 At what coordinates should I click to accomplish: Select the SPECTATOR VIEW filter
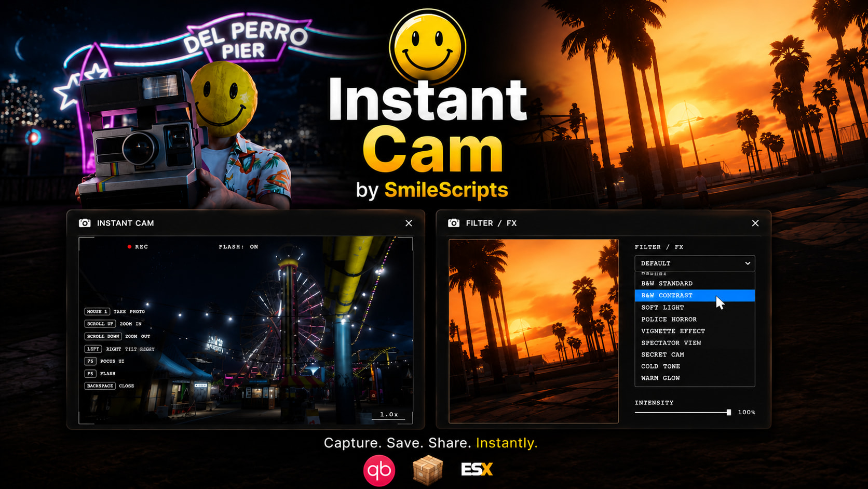[x=695, y=343]
